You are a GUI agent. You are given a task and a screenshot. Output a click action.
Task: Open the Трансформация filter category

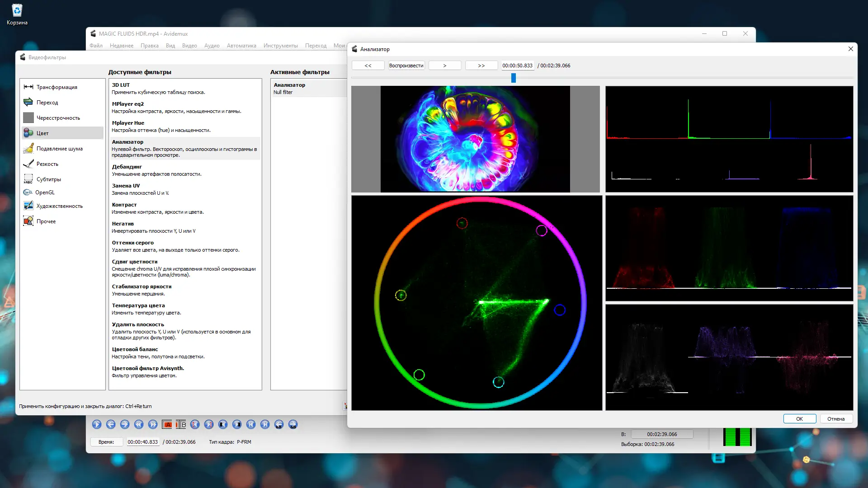click(x=57, y=87)
